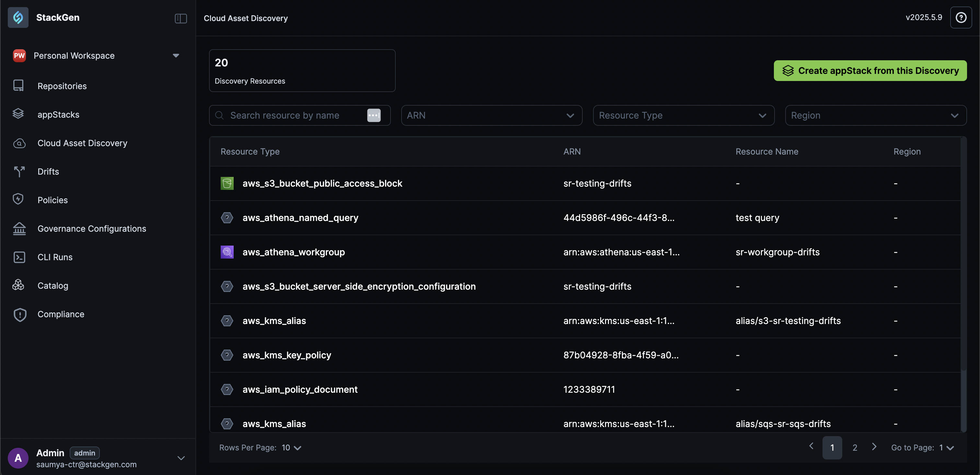
Task: Click the version label v2025.5.9
Action: tap(924, 17)
